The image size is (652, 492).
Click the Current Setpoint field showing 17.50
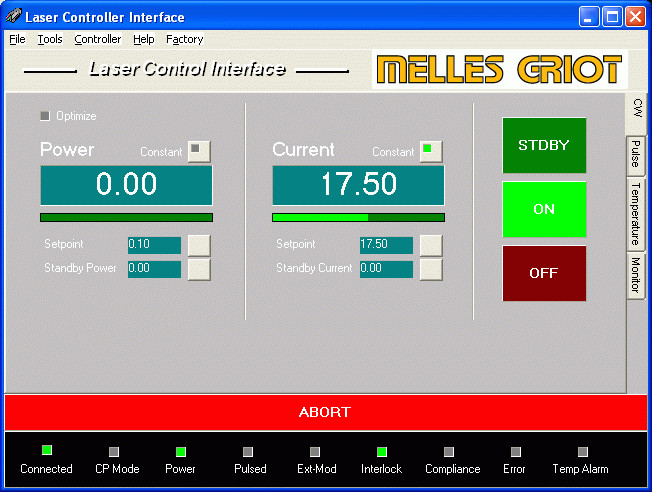[x=386, y=245]
